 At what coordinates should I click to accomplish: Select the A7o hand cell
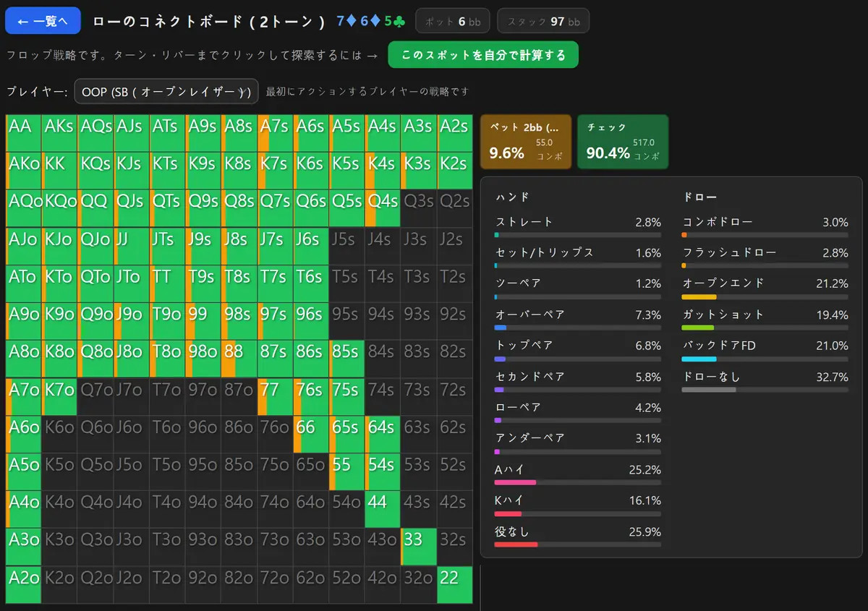[x=24, y=397]
